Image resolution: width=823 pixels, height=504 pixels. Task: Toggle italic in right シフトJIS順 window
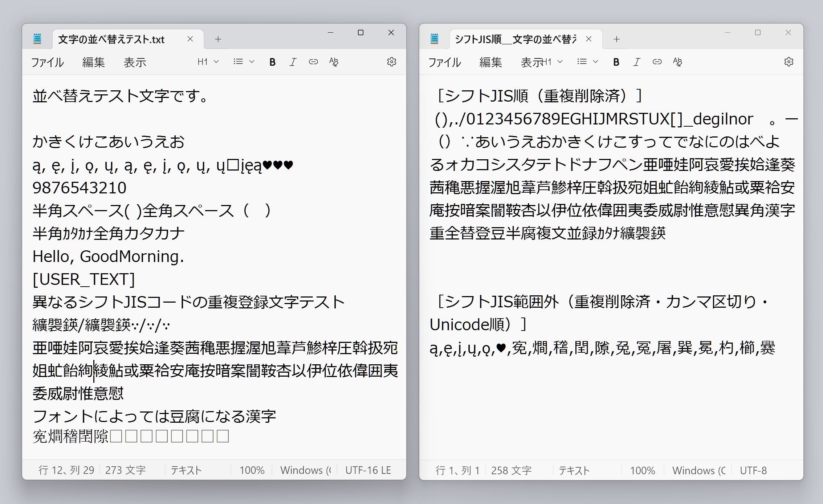click(637, 62)
